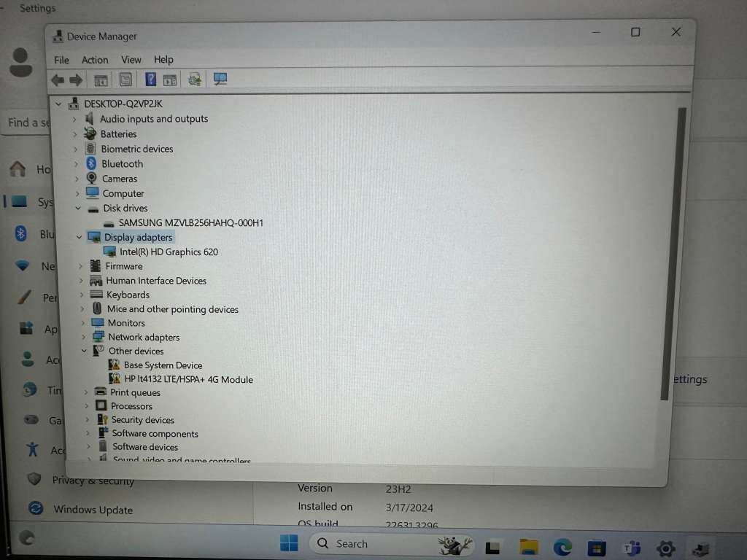Click the Help icon in the toolbar
747x560 pixels.
click(150, 79)
